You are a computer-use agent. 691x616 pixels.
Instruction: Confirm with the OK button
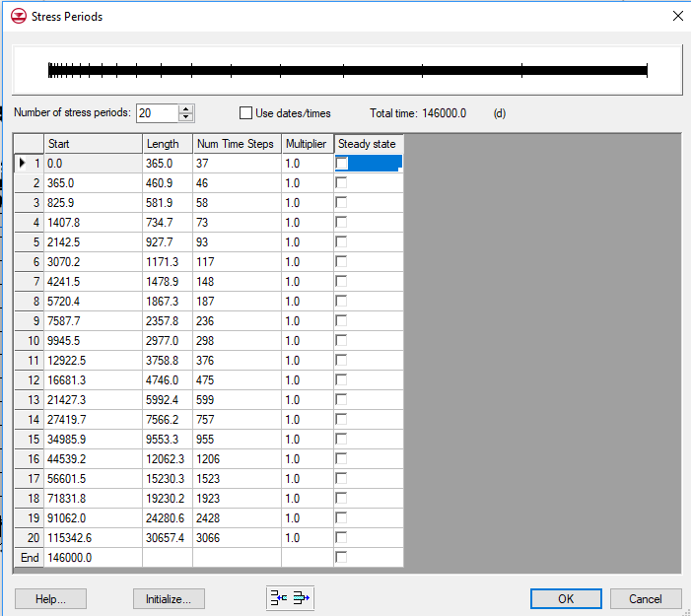[x=566, y=599]
